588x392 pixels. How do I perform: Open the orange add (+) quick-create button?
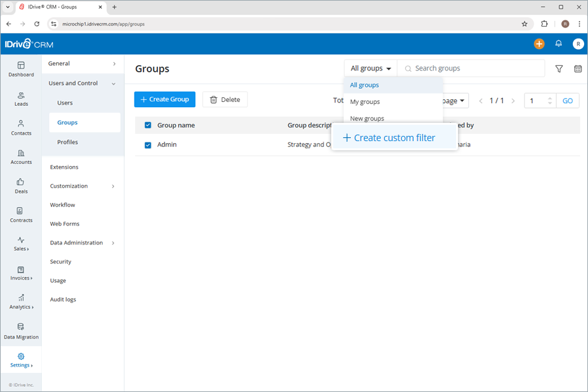538,43
